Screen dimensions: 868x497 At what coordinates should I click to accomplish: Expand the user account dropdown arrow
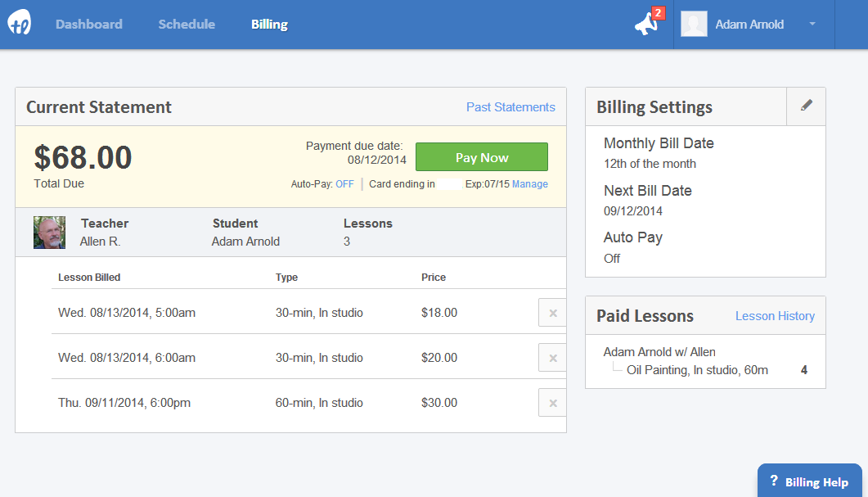coord(812,24)
